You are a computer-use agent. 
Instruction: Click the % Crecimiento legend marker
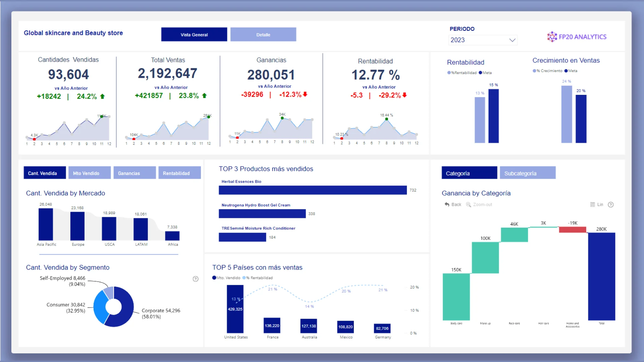pyautogui.click(x=534, y=71)
